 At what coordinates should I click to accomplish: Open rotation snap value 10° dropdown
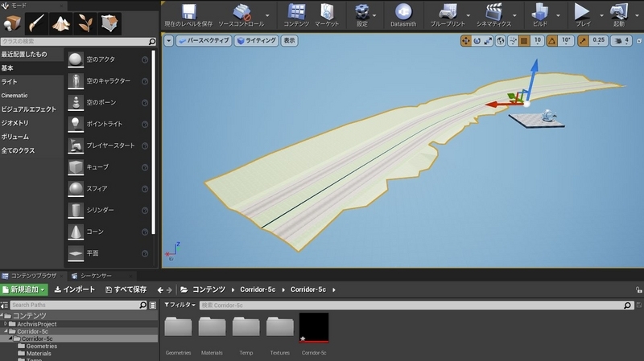[566, 41]
